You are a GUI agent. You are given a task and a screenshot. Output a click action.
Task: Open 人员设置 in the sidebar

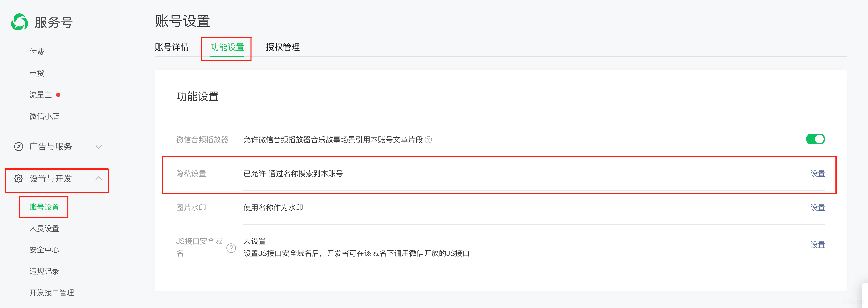point(44,228)
